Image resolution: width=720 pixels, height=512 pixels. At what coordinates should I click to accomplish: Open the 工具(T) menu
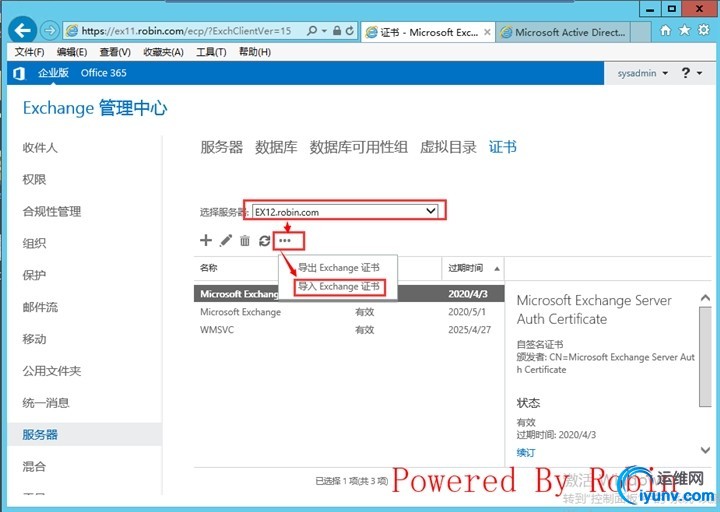(x=211, y=52)
